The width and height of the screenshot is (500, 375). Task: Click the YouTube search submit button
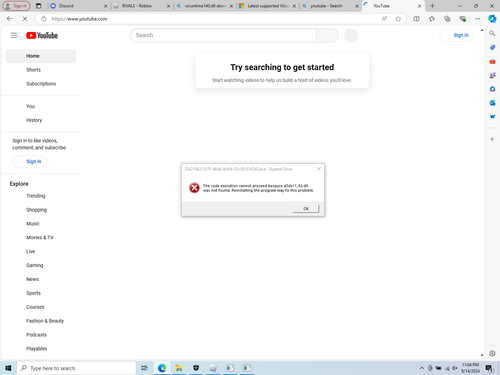(x=327, y=35)
